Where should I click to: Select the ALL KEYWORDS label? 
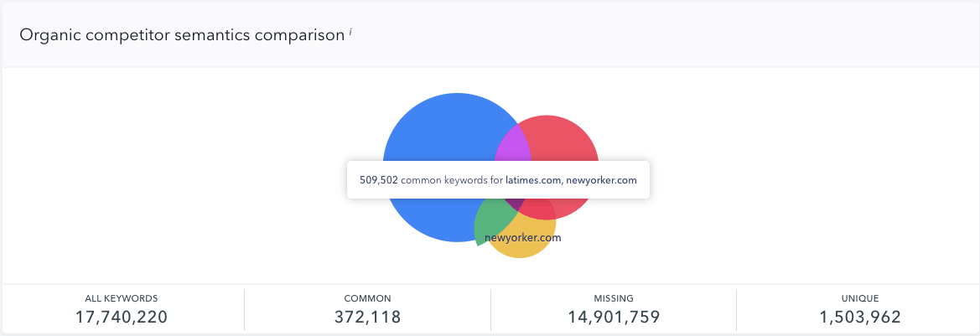click(122, 298)
